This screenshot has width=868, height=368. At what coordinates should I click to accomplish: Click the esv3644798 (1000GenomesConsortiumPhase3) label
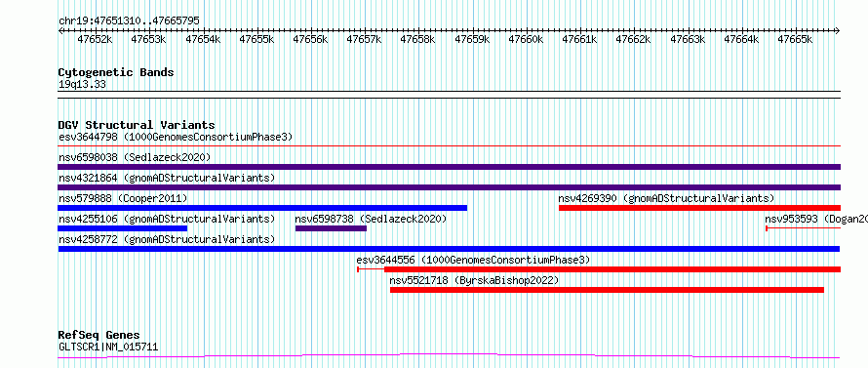pos(176,137)
